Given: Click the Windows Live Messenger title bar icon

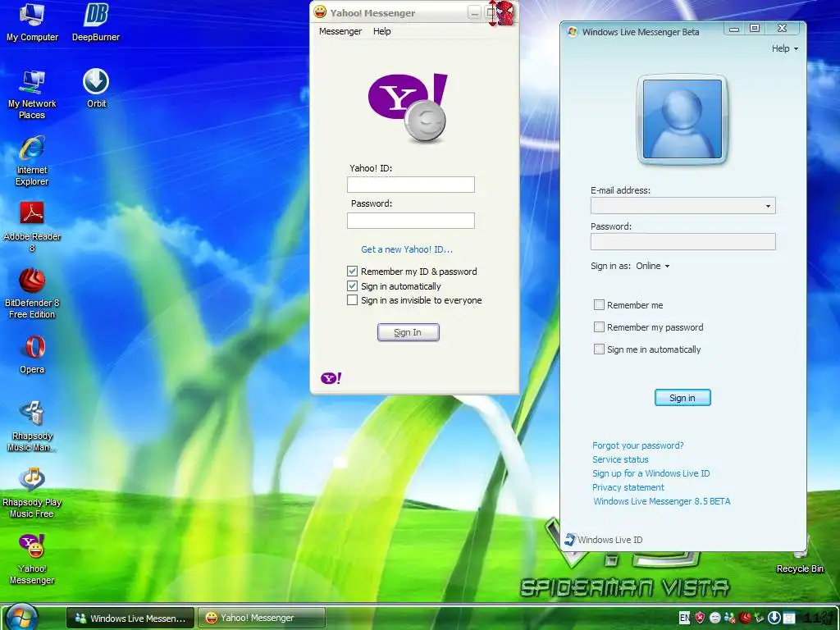Looking at the screenshot, I should click(x=572, y=32).
